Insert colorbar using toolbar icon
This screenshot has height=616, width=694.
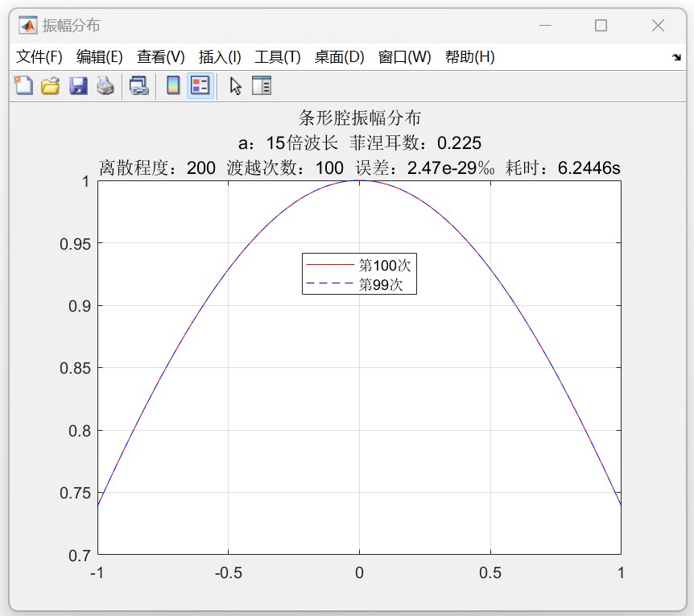173,85
